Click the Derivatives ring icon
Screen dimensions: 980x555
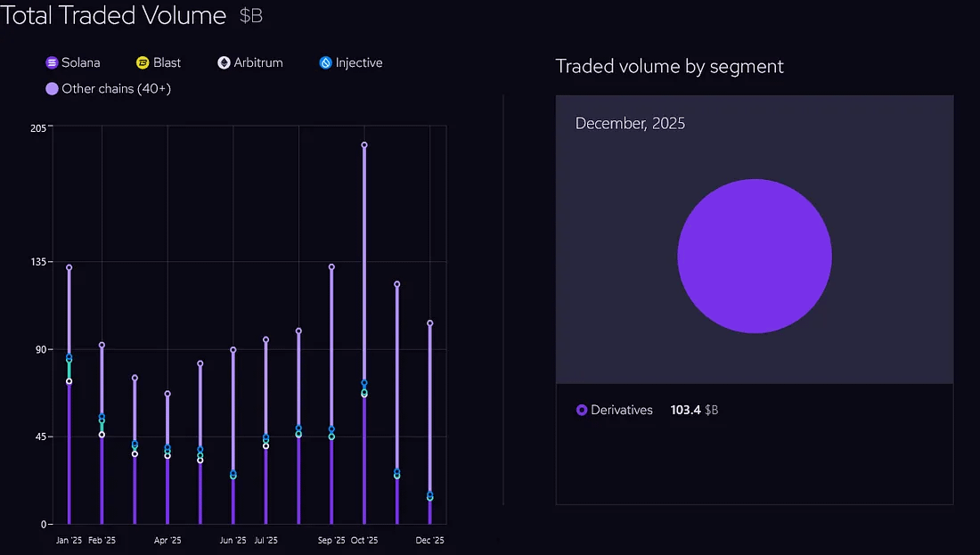[582, 411]
